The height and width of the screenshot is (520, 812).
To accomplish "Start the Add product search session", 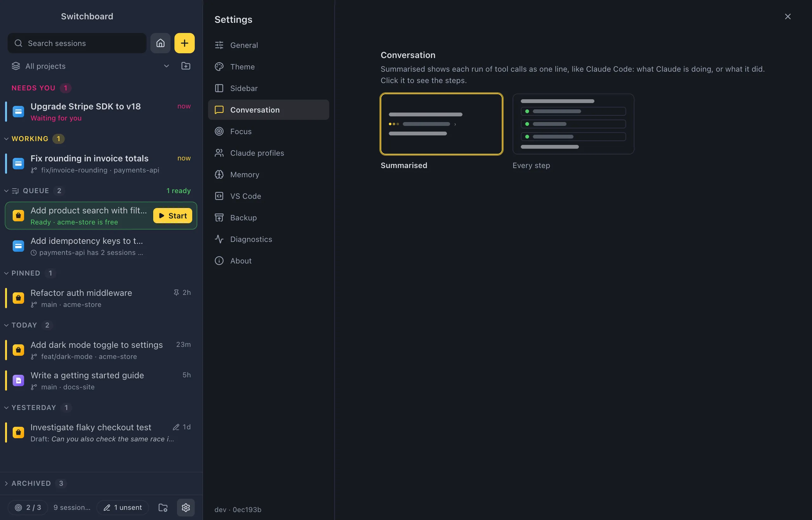I will tap(173, 216).
